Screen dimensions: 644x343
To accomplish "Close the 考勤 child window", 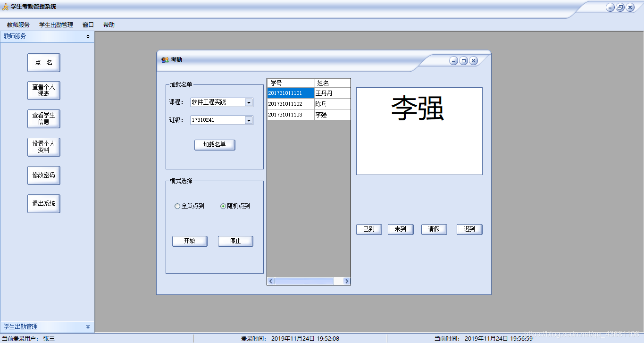I will pyautogui.click(x=474, y=60).
